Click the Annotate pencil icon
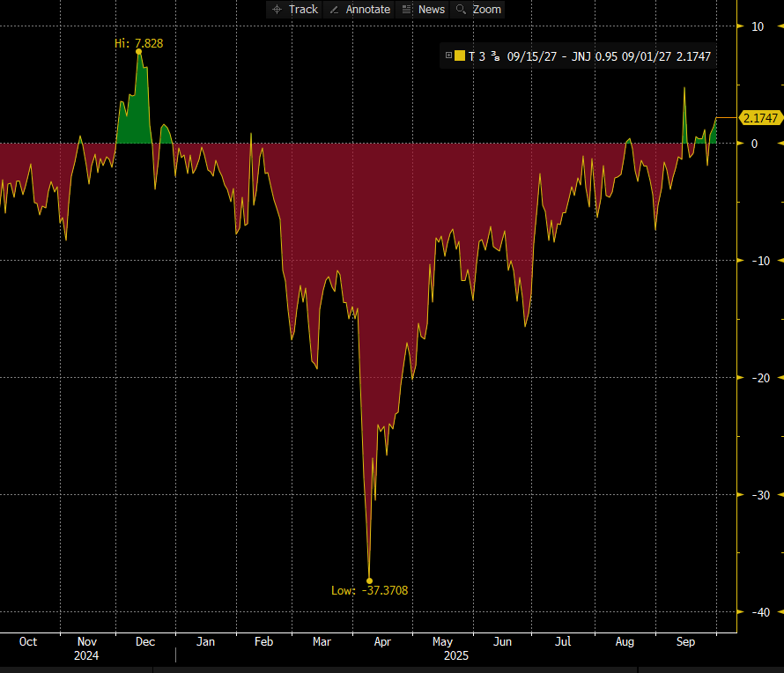Screen dimensions: 784x673 (x=334, y=10)
